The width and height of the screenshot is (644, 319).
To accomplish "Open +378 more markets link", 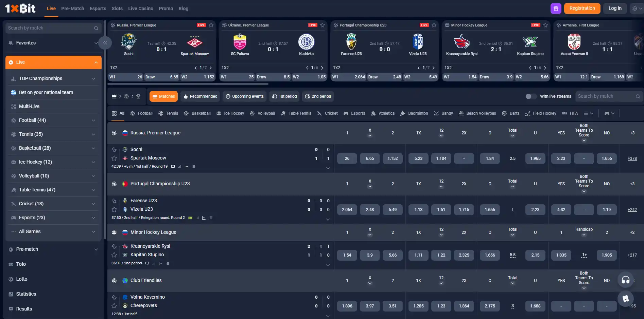I will tap(632, 158).
